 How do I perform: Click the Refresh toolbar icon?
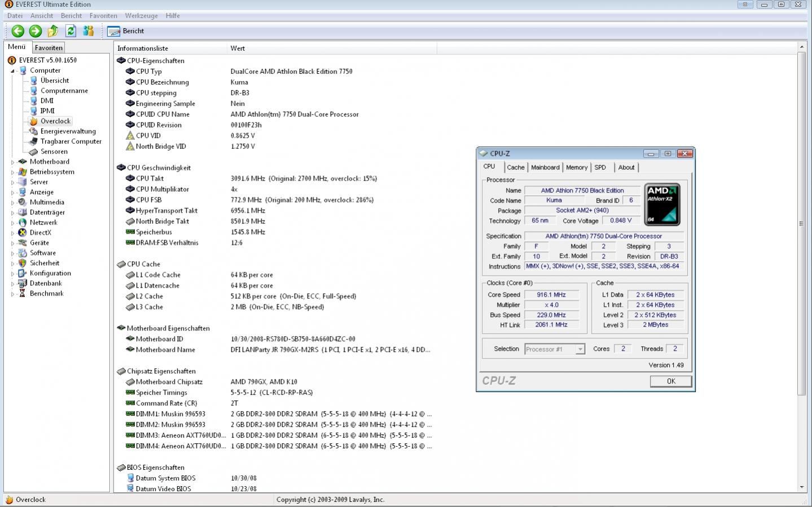click(71, 31)
